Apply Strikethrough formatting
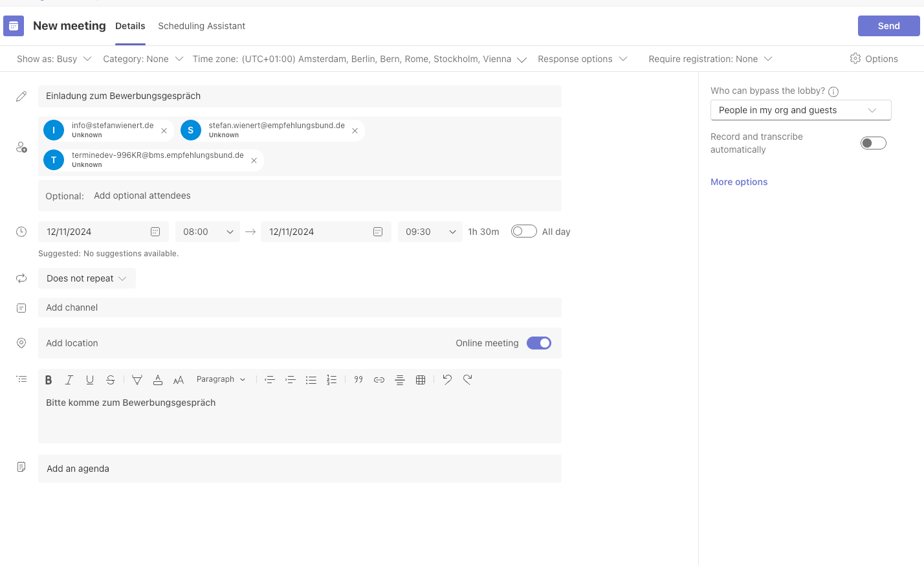Screen dimensions: 924x565 click(111, 380)
